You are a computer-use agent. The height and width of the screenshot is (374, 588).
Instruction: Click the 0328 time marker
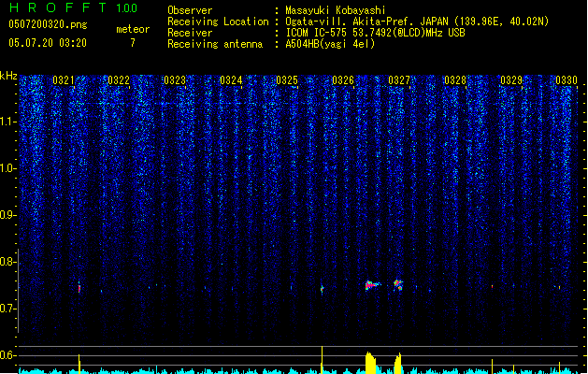pos(455,80)
